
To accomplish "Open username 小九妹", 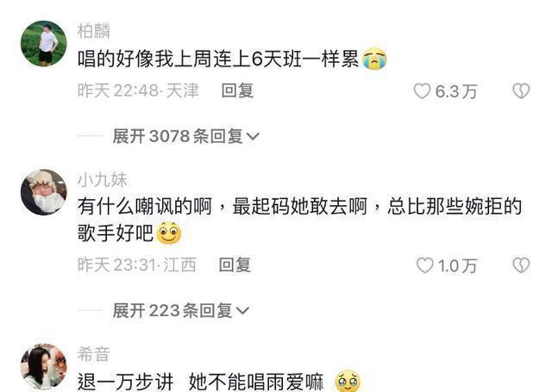I will pyautogui.click(x=102, y=180).
